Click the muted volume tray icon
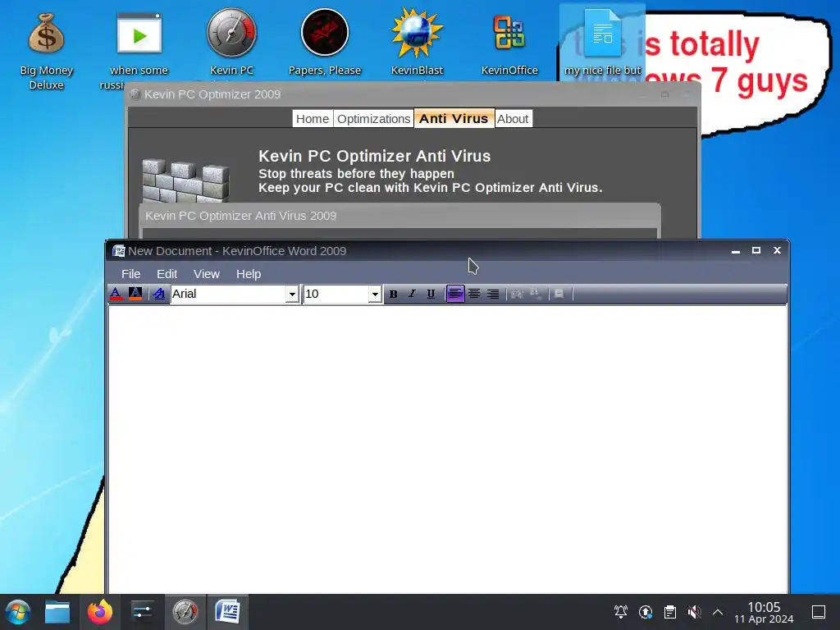Viewport: 840px width, 630px height. (694, 612)
